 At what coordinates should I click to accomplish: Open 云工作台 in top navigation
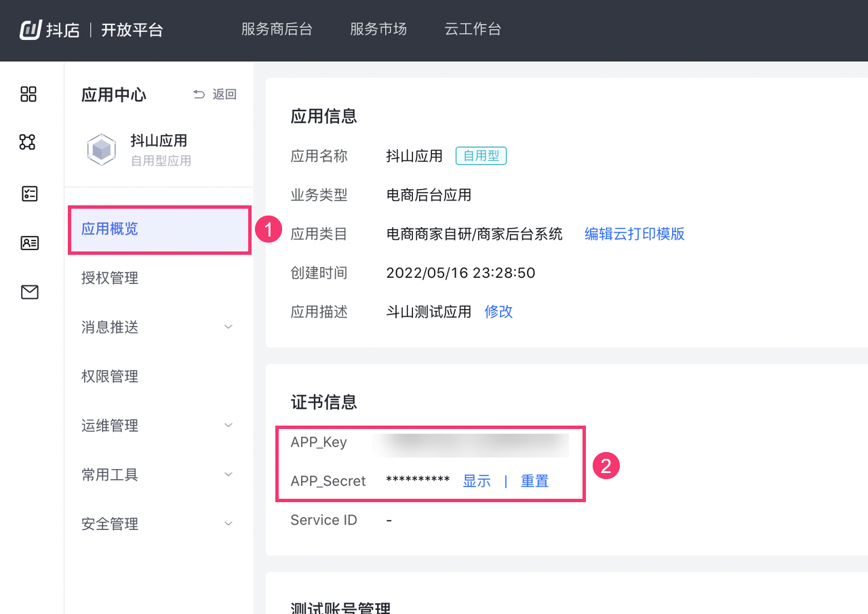pyautogui.click(x=473, y=29)
